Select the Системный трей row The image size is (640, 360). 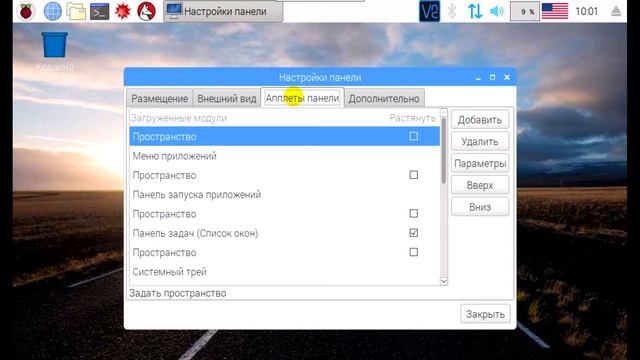(x=284, y=272)
